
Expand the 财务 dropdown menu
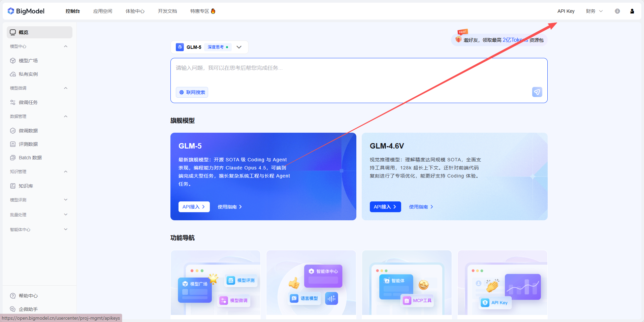[594, 11]
